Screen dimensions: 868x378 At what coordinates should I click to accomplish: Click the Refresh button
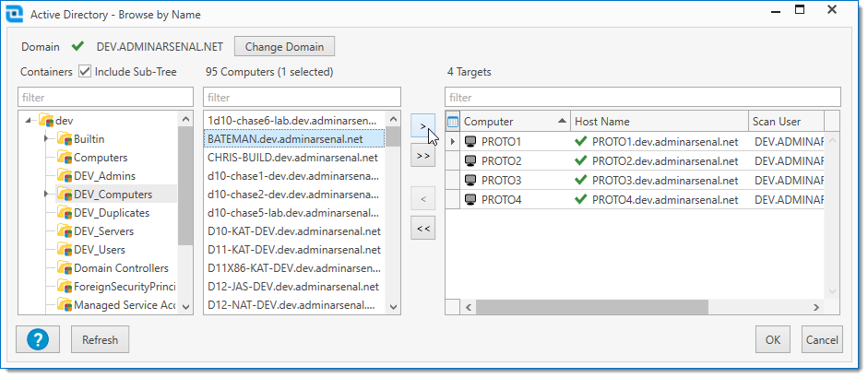[x=100, y=339]
